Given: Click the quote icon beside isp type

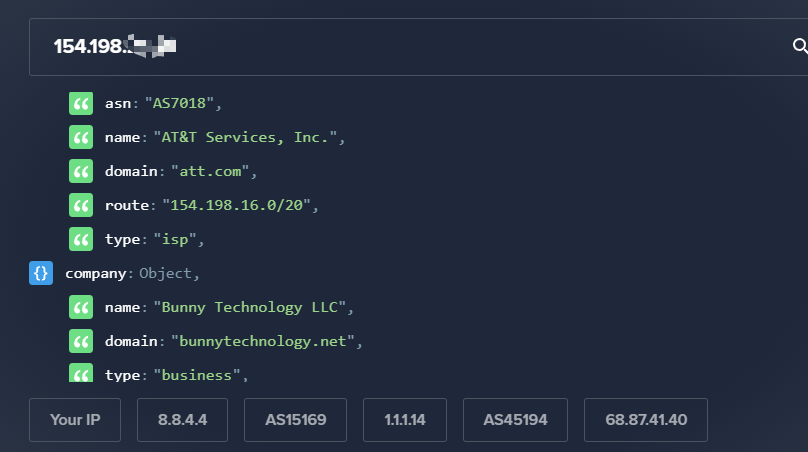Looking at the screenshot, I should click(x=81, y=239).
